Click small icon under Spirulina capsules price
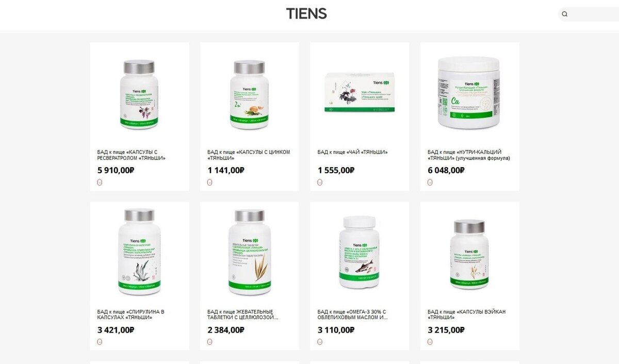The width and height of the screenshot is (619, 364). pyautogui.click(x=100, y=341)
